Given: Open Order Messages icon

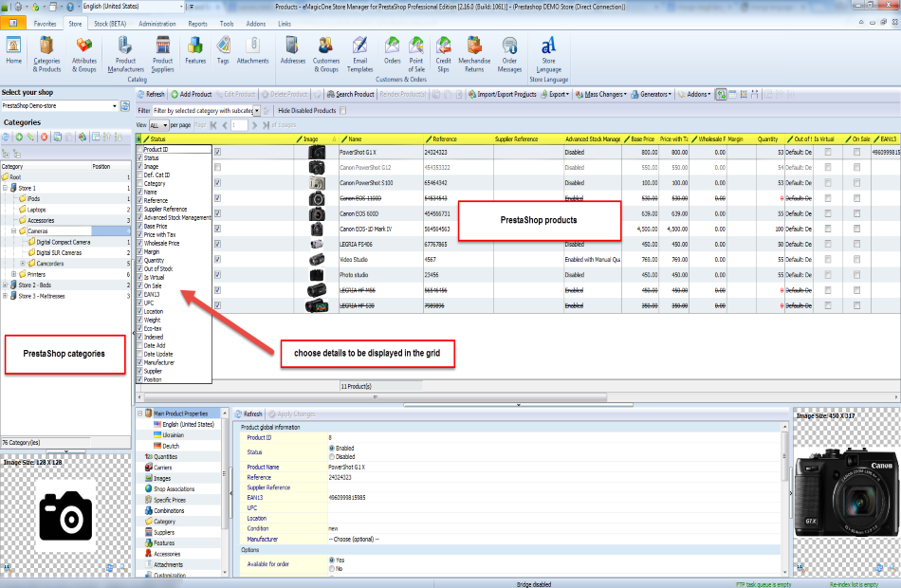Looking at the screenshot, I should 509,54.
